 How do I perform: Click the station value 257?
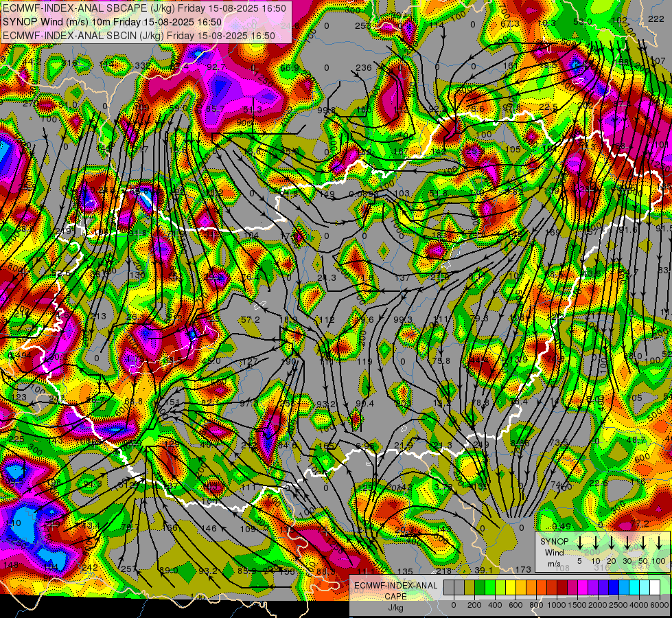[x=128, y=569]
